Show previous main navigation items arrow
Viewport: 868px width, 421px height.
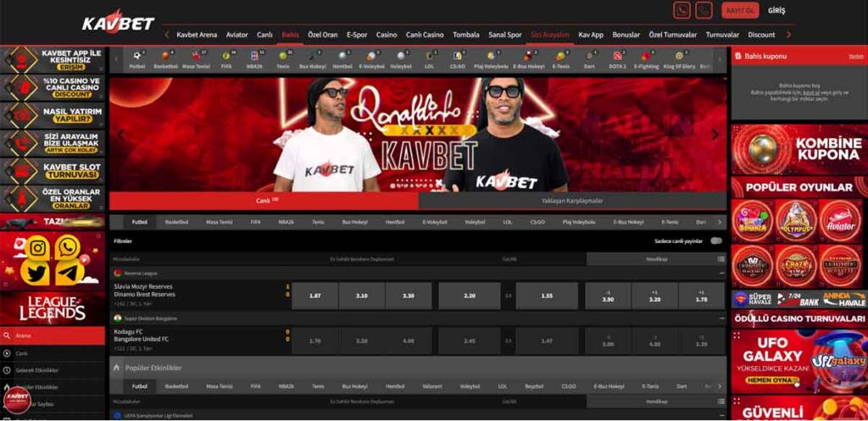point(167,34)
